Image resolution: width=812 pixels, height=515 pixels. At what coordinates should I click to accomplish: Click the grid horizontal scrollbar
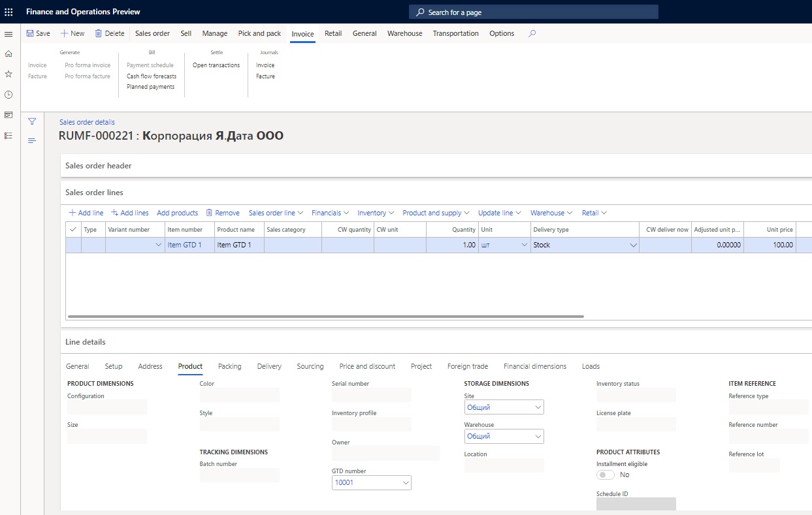(326, 317)
